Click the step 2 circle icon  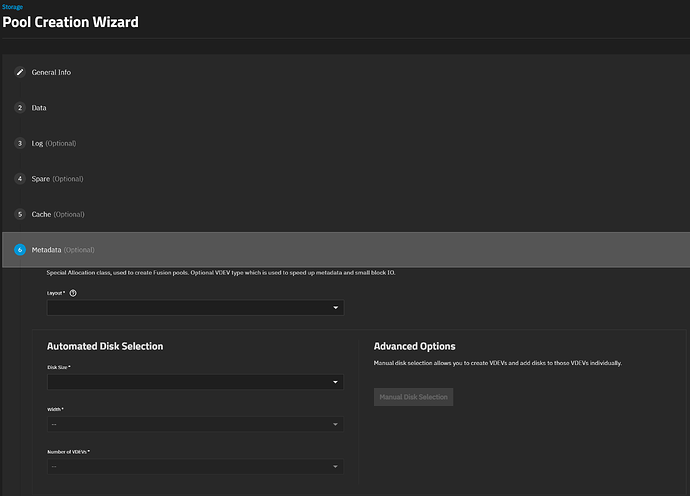(x=19, y=107)
